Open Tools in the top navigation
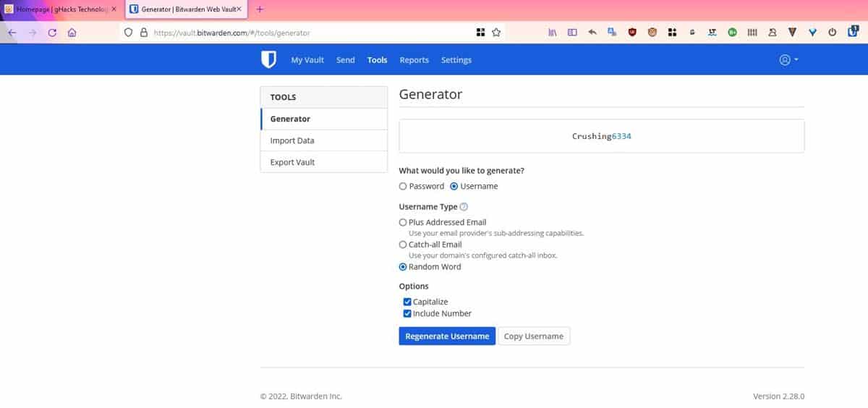Image resolution: width=868 pixels, height=408 pixels. click(x=378, y=60)
